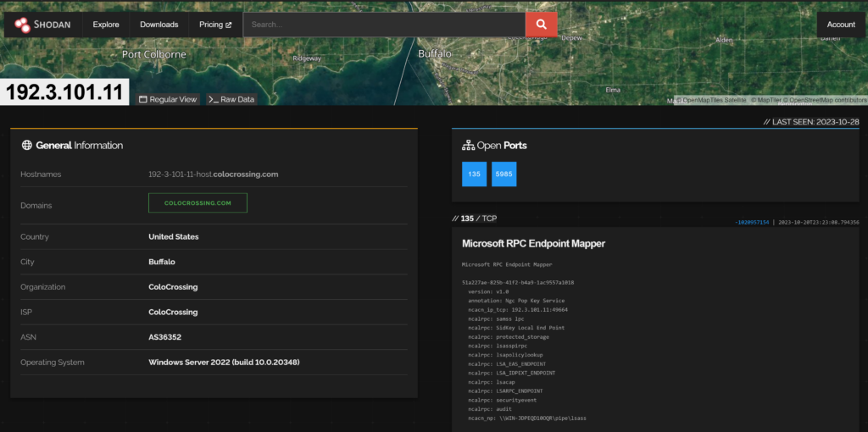Image resolution: width=868 pixels, height=432 pixels.
Task: Select the Windows Server 2022 operating system value
Action: tap(224, 363)
